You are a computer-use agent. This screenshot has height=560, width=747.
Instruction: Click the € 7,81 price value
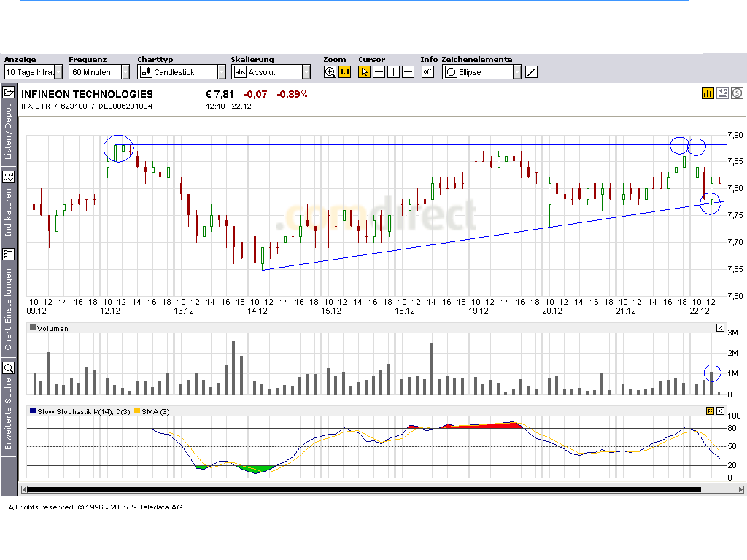click(x=220, y=94)
